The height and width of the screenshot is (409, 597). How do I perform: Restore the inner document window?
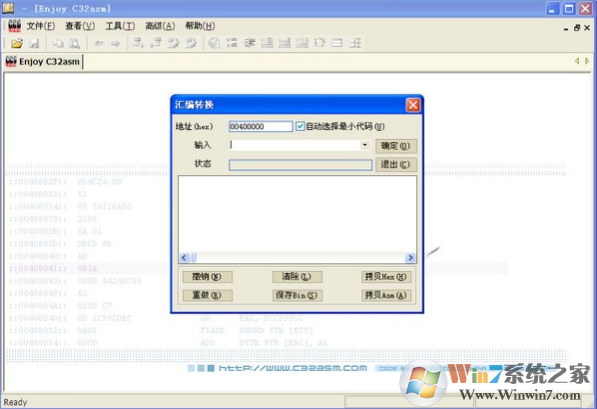click(x=577, y=28)
